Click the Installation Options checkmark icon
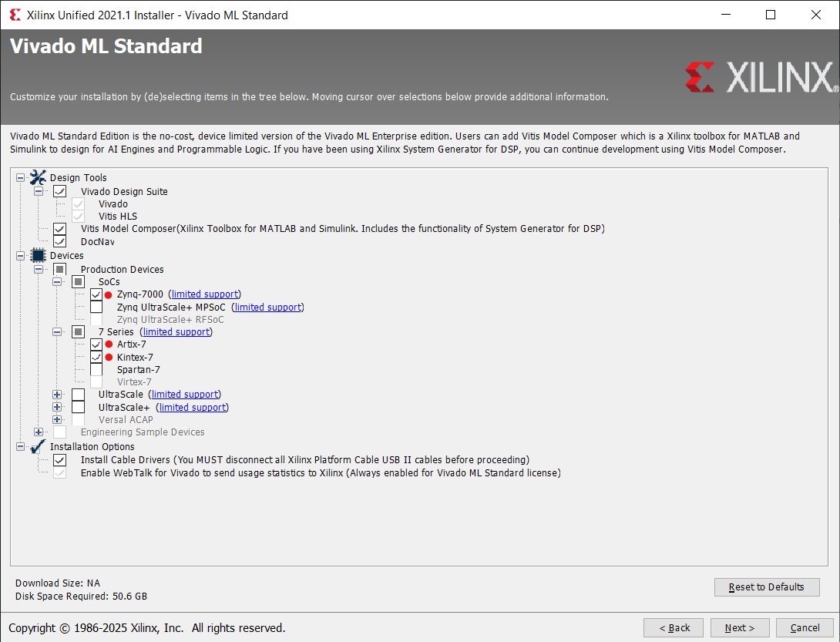Viewport: 840px width, 642px height. [38, 446]
